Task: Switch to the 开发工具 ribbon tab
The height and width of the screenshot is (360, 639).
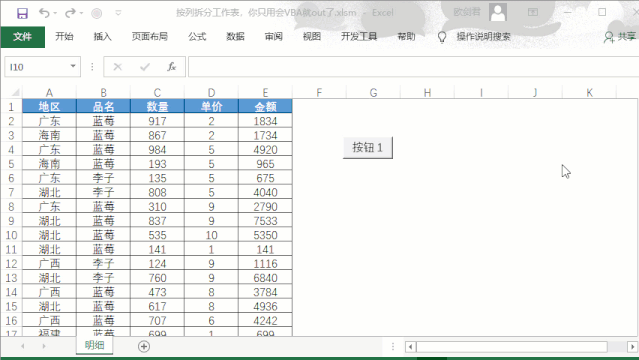Action: click(x=359, y=37)
